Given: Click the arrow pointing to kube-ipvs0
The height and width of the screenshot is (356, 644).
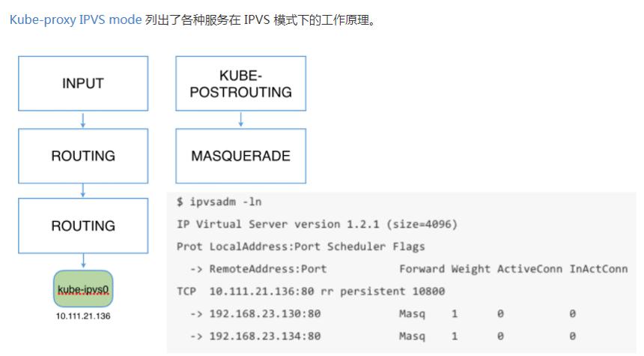Looking at the screenshot, I should click(x=83, y=261).
